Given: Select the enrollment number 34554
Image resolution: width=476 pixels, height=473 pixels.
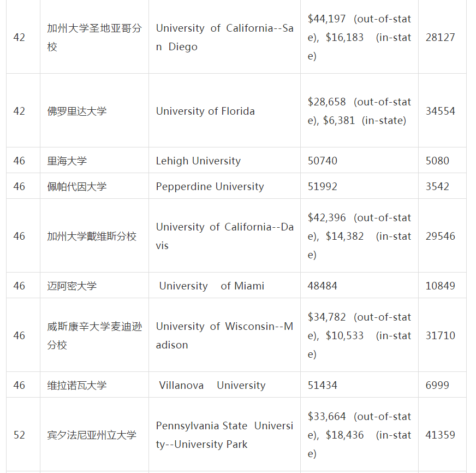Looking at the screenshot, I should click(x=441, y=111).
